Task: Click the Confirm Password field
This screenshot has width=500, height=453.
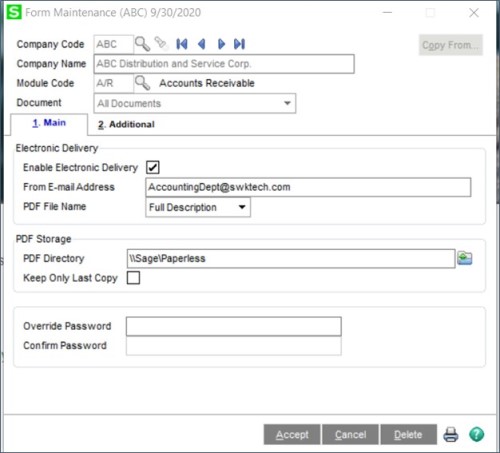Action: [234, 346]
